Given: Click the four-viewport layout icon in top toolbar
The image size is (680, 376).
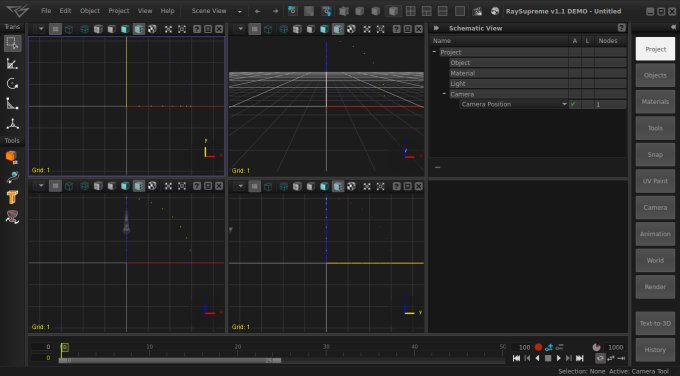Looking at the screenshot, I should (x=410, y=11).
